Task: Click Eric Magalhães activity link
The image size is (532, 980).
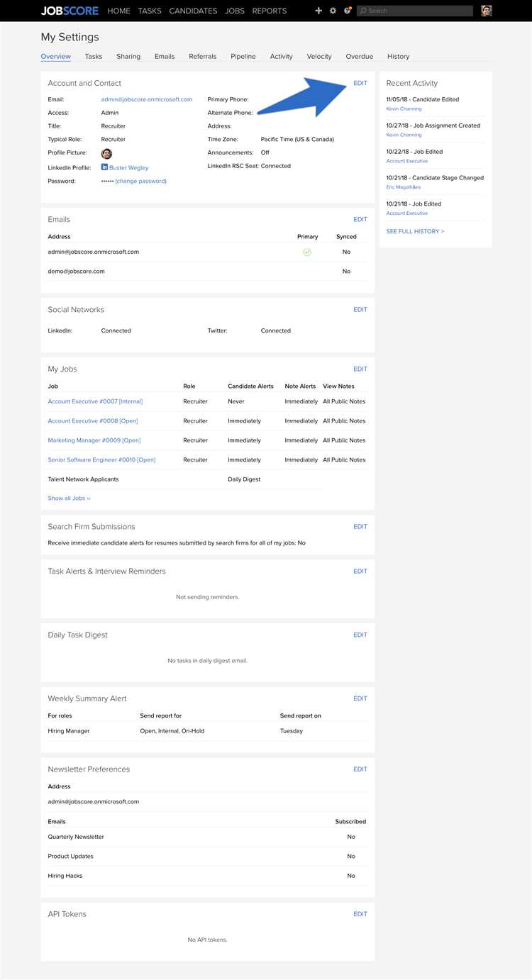Action: pos(404,187)
